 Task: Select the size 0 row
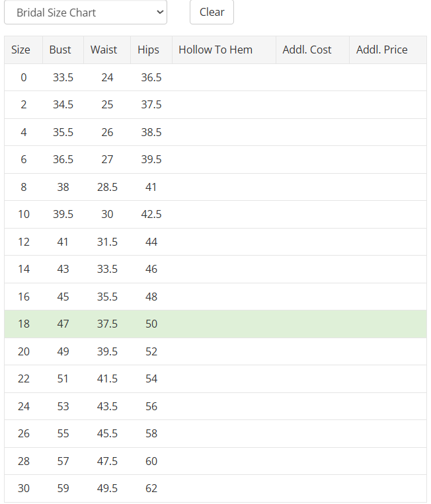[x=24, y=77]
